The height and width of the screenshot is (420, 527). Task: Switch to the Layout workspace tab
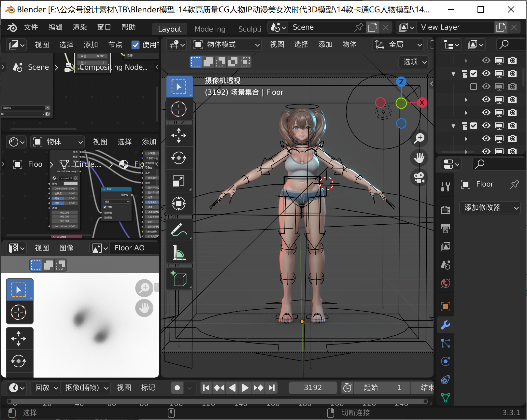pos(170,29)
